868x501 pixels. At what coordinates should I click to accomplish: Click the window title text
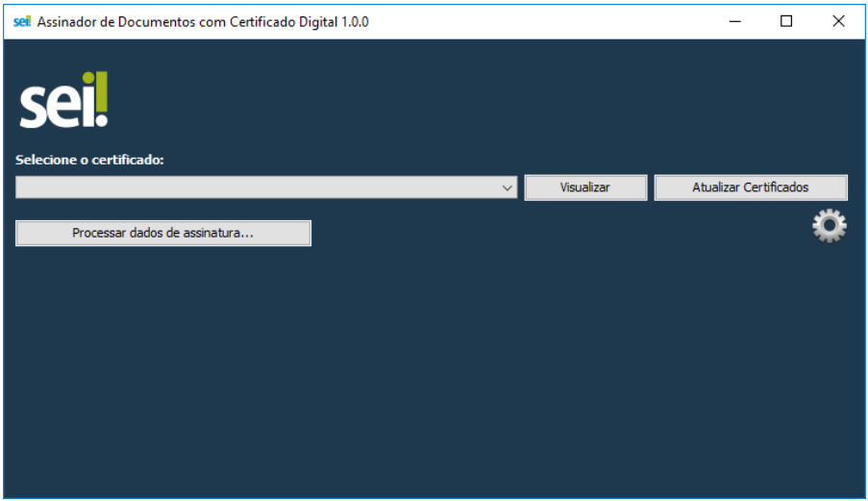coord(183,21)
